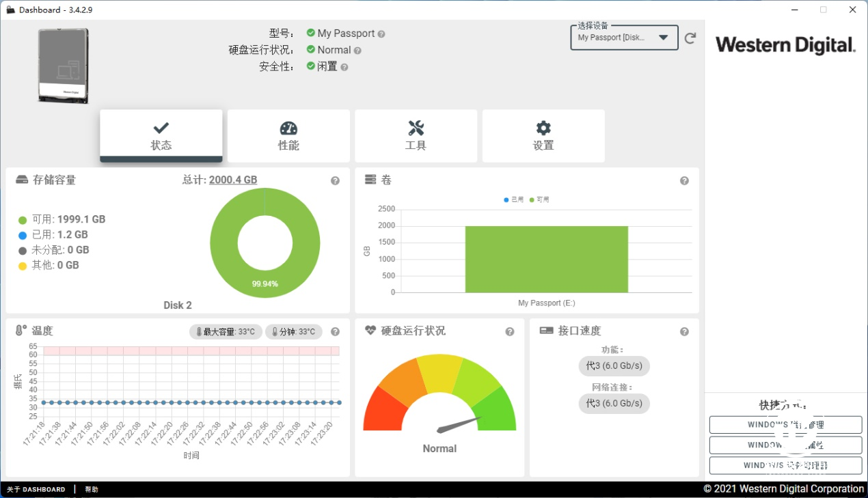Toggle the 已用 series in volume chart legend
This screenshot has height=498, width=868.
[513, 199]
